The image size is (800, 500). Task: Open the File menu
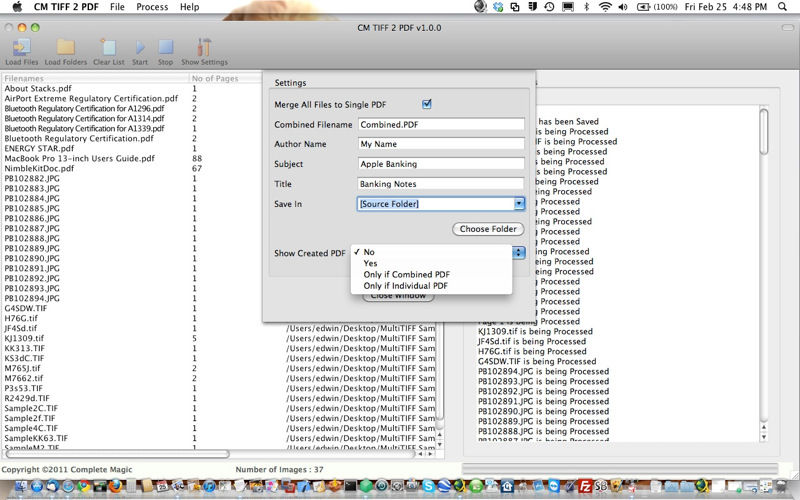click(x=117, y=7)
